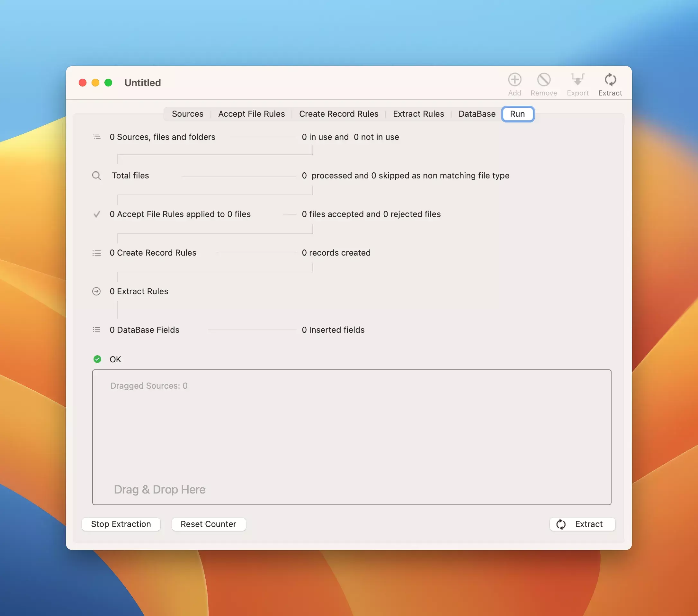This screenshot has width=698, height=616.
Task: Click the Extract icon in the toolbar
Action: [x=610, y=80]
